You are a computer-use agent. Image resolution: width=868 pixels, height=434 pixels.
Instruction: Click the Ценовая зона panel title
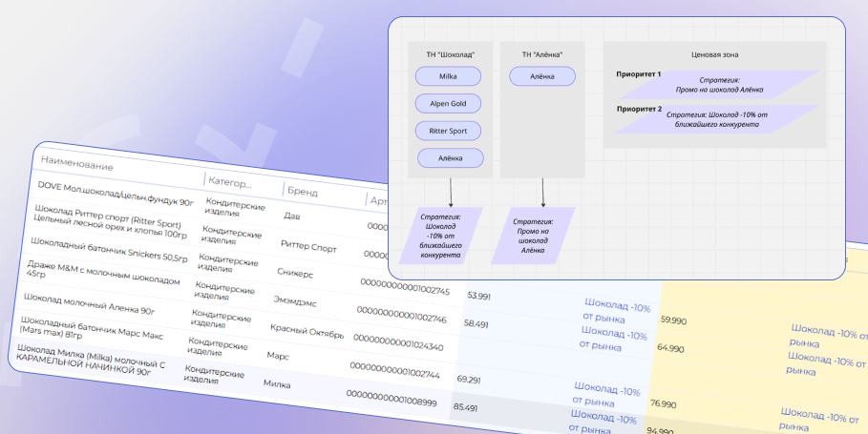coord(714,54)
